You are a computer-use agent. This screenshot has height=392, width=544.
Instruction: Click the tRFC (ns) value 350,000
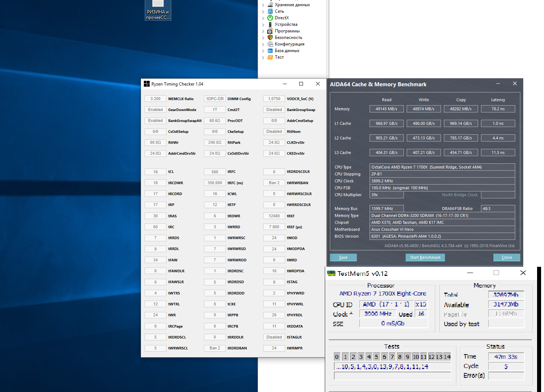[215, 183]
